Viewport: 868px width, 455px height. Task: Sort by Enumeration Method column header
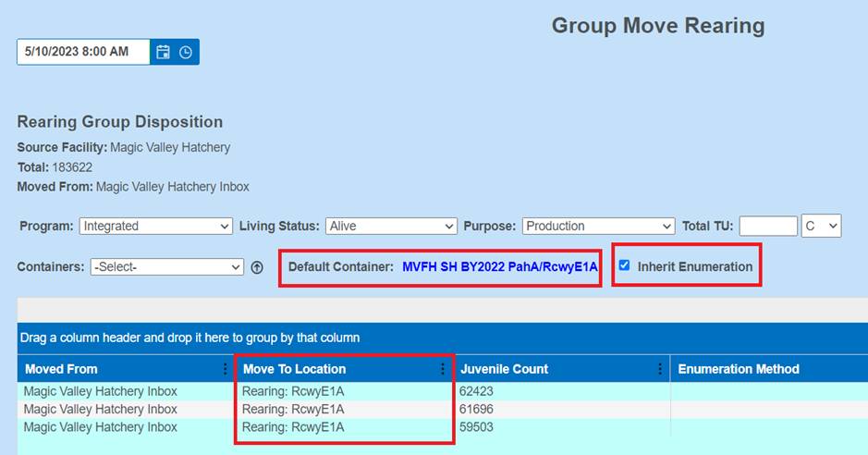click(739, 369)
